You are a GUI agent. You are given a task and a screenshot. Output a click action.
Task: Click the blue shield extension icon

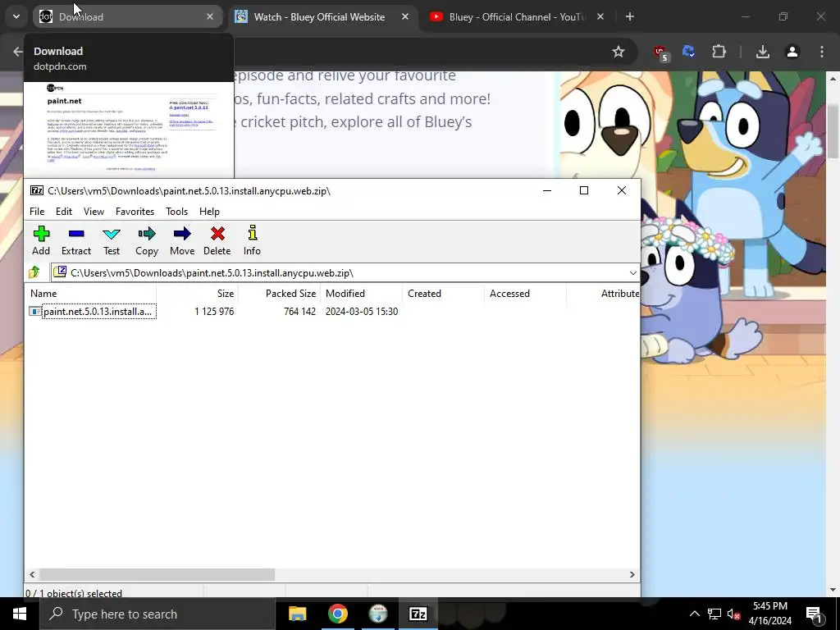click(688, 52)
